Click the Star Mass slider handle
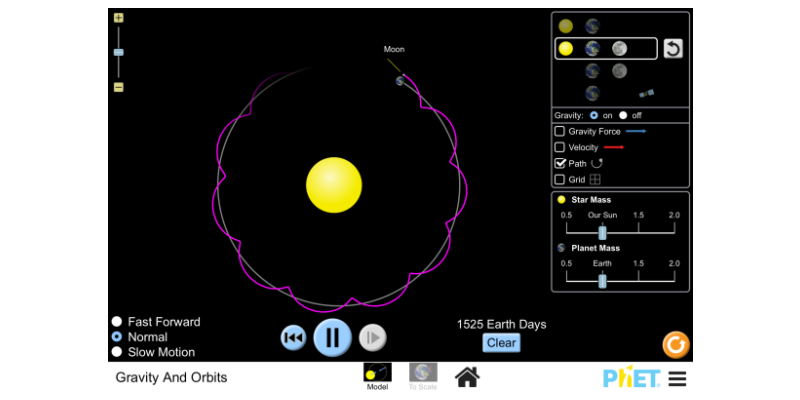The height and width of the screenshot is (400, 800). click(x=602, y=231)
